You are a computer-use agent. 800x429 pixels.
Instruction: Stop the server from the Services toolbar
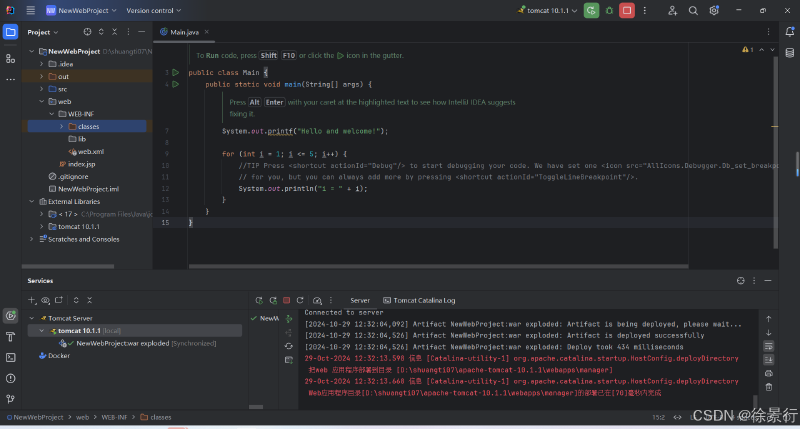pyautogui.click(x=287, y=300)
